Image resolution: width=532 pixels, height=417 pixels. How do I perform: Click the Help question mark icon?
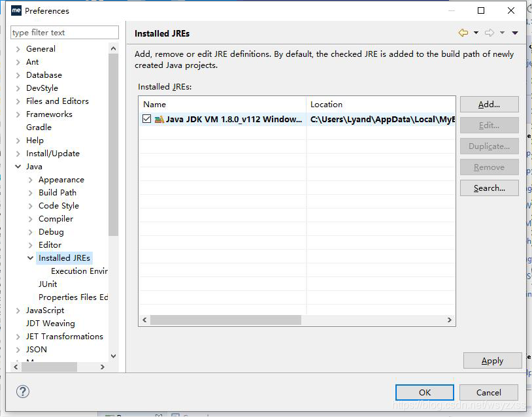pos(23,392)
